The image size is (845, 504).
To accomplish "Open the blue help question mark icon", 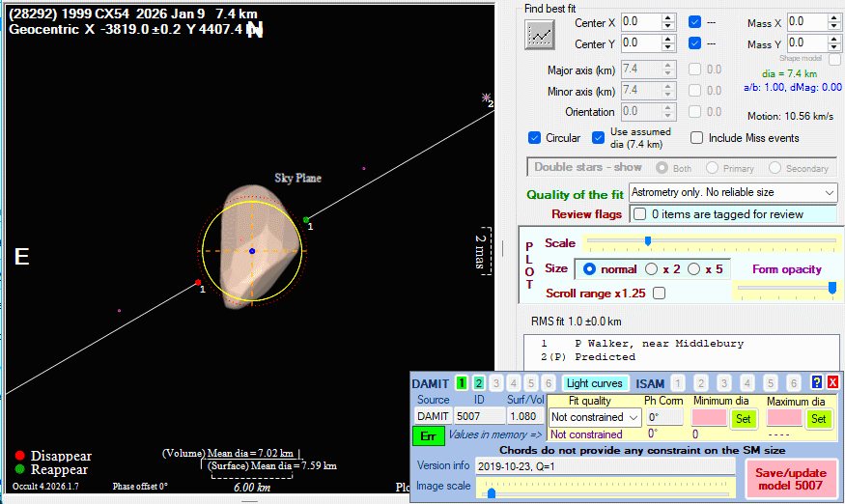I will pos(816,383).
